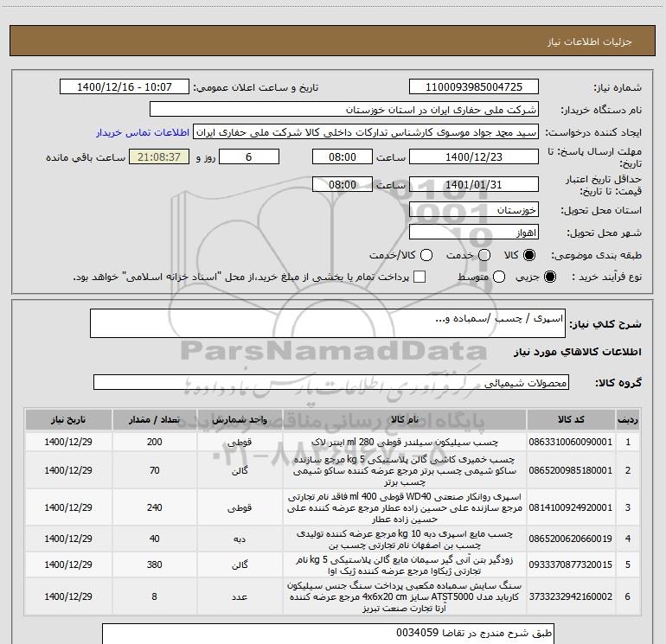Click the announcement date field 1400/12/16 - 10:07
666x644 pixels.
(125, 87)
